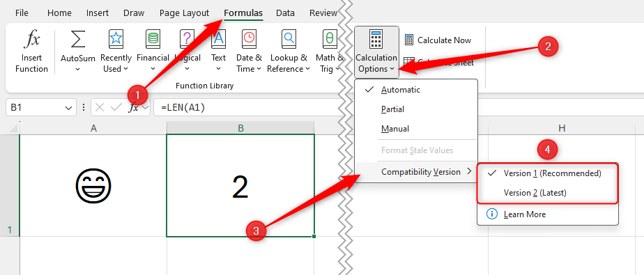Open the Compatibility Version menu item
The image size is (644, 275).
416,172
